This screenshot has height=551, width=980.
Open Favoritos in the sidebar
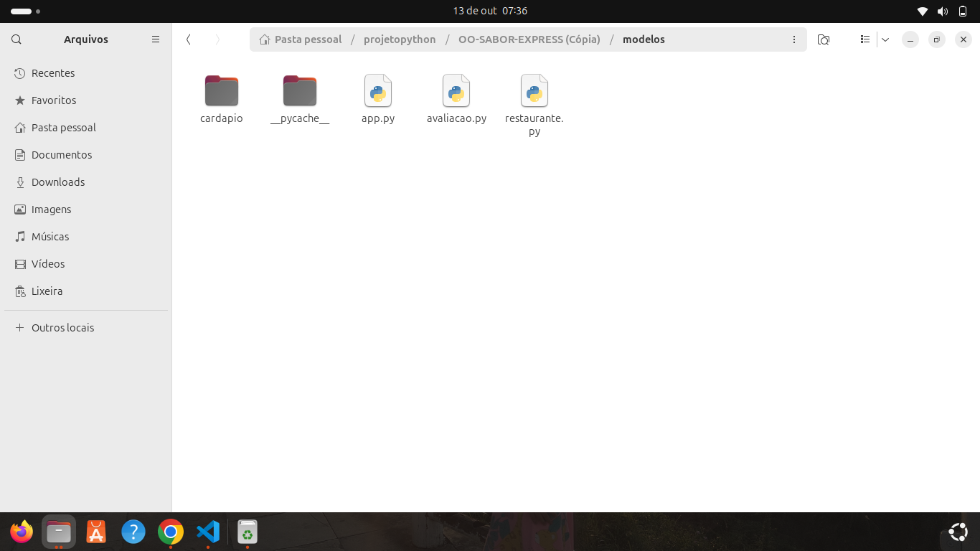tap(86, 100)
